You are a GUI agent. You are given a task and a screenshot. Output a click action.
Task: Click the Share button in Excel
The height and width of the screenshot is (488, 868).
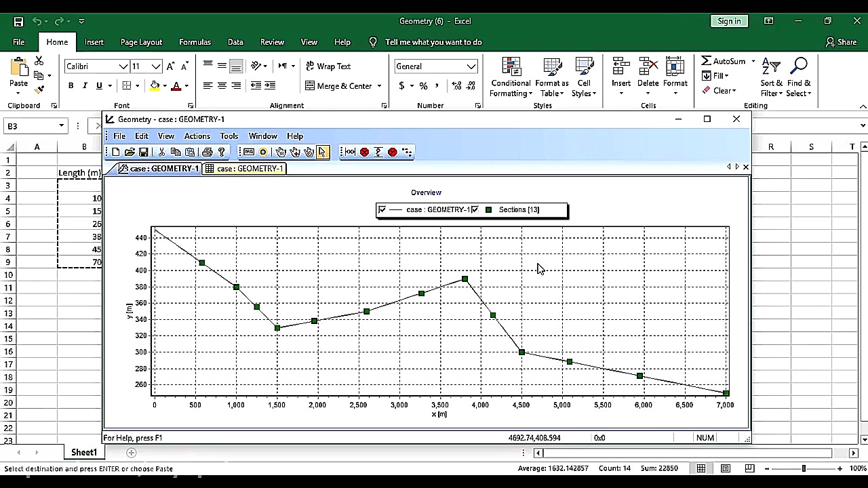click(841, 42)
